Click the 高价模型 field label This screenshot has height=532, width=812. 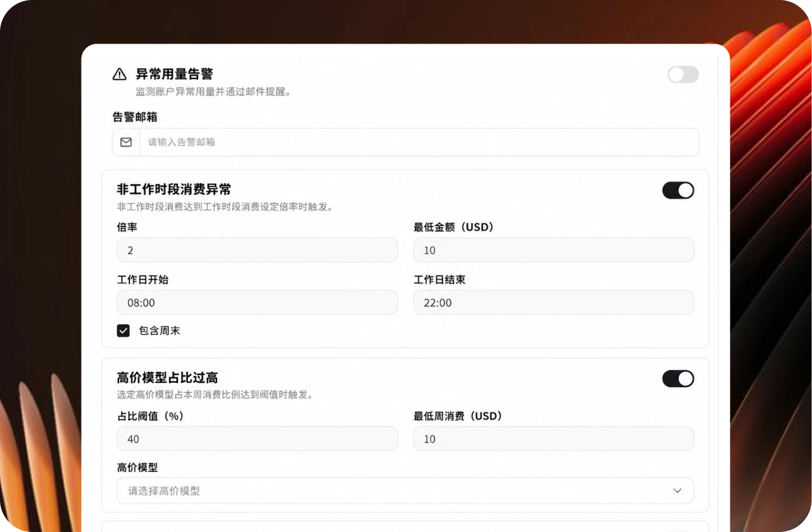point(137,468)
